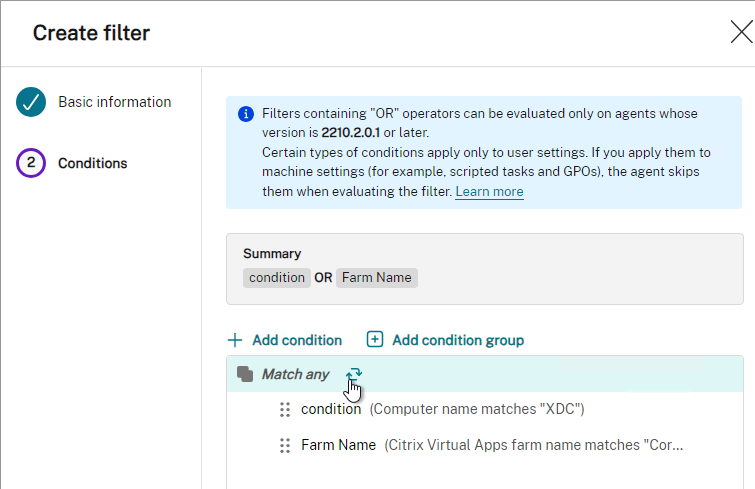This screenshot has height=489, width=755.
Task: Click the Farm Name tag in Summary
Action: pyautogui.click(x=377, y=278)
